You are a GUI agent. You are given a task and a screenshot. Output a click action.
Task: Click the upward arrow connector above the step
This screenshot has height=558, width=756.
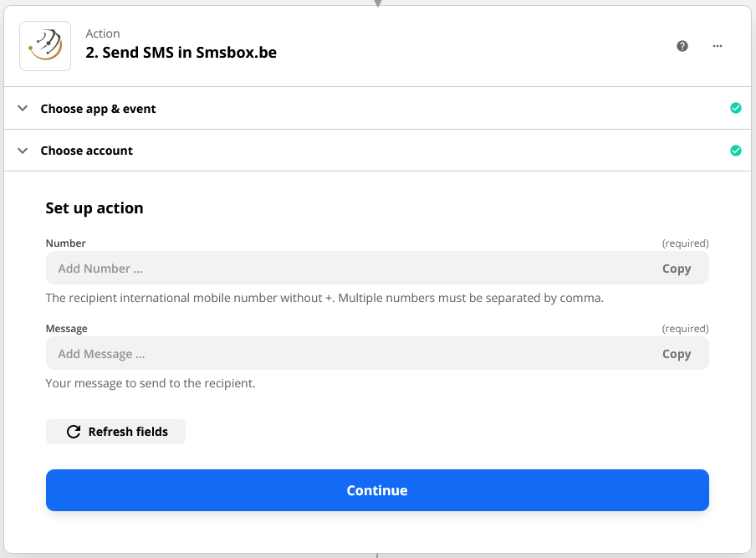pyautogui.click(x=378, y=3)
